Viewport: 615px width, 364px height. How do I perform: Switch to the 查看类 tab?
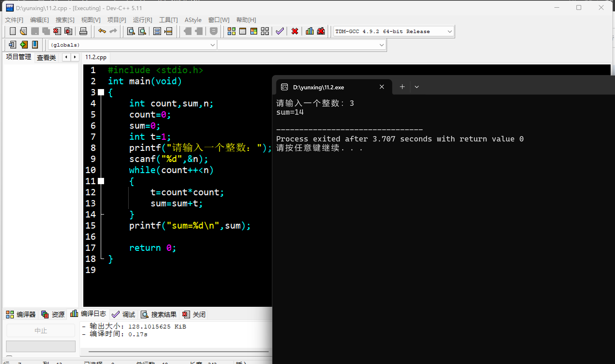click(46, 58)
